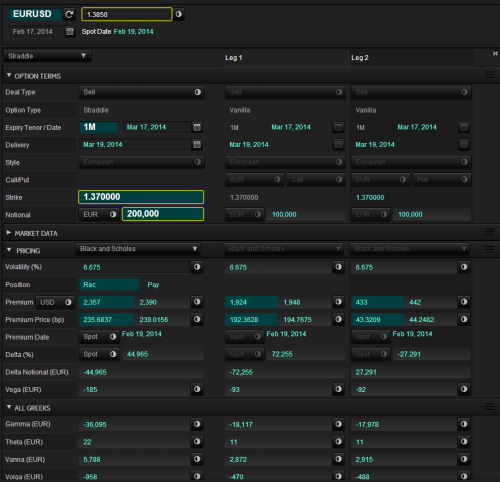The height and width of the screenshot is (482, 500).
Task: Select the Leg 1 column header
Action: point(234,58)
